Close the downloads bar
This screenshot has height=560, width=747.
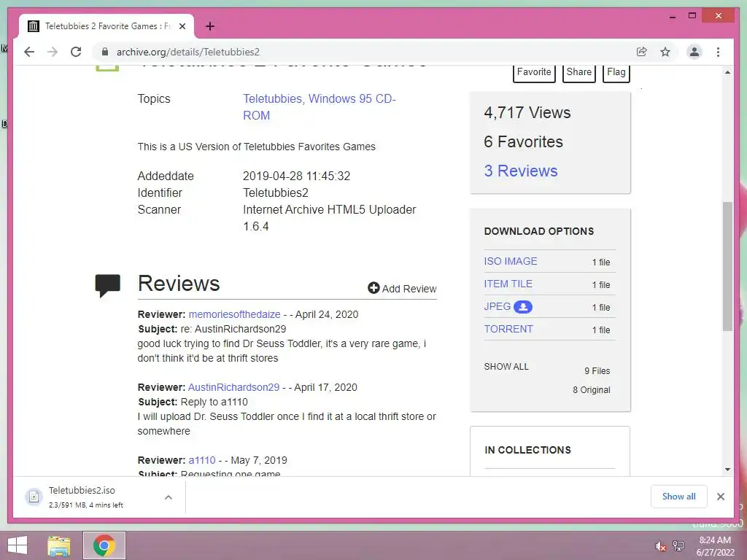[x=720, y=497]
